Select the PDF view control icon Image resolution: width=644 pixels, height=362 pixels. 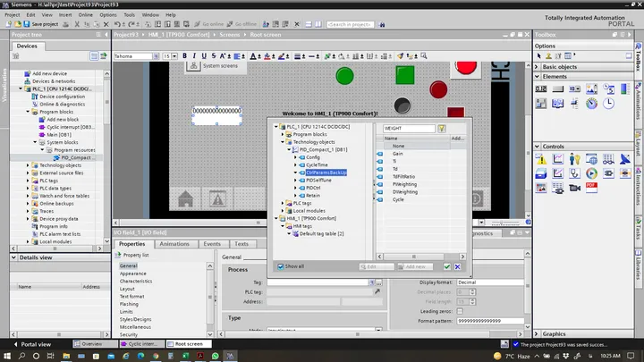[591, 188]
